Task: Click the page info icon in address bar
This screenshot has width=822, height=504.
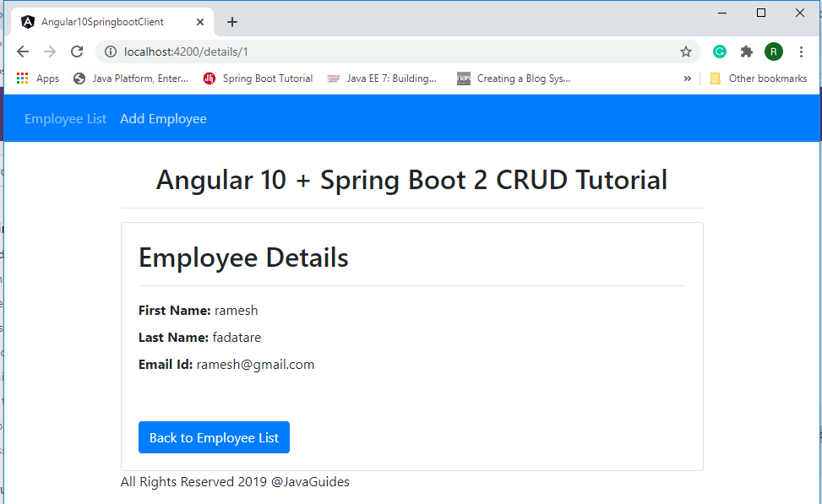Action: point(113,51)
